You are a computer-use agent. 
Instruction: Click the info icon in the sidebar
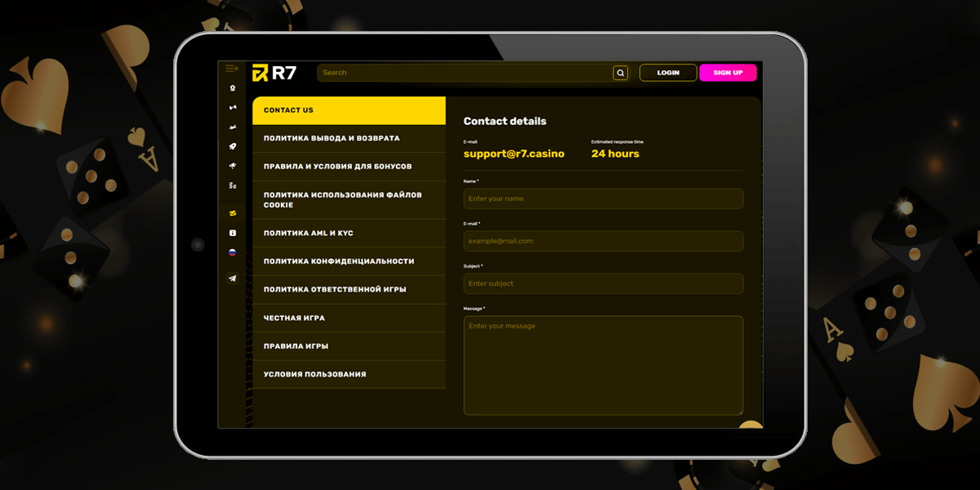[232, 233]
